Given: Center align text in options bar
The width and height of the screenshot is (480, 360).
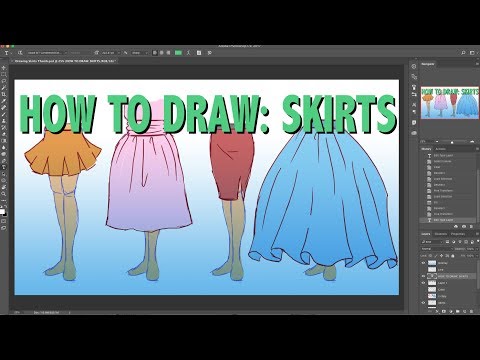Looking at the screenshot, I should click(161, 53).
